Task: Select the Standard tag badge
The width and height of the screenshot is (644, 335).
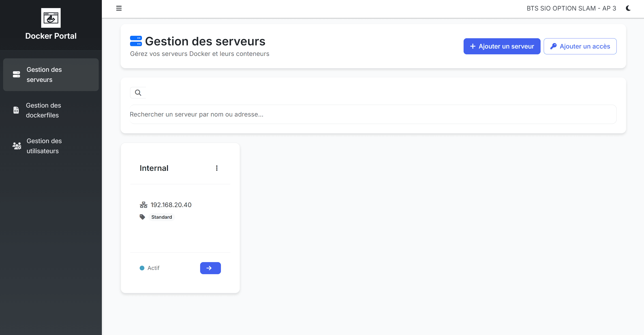Action: pyautogui.click(x=161, y=217)
